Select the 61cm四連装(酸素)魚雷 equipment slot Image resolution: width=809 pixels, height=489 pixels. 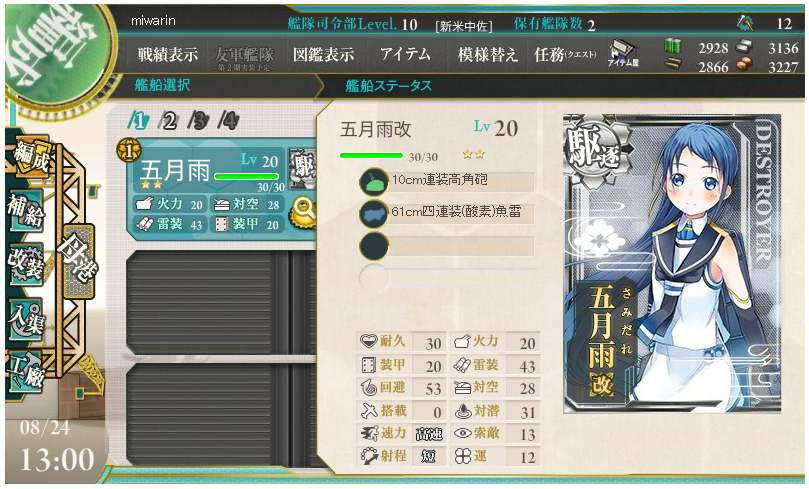[447, 213]
